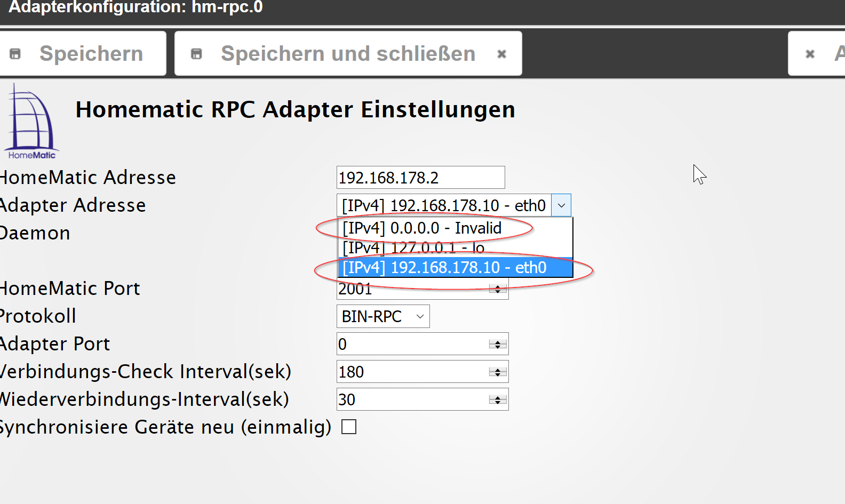Image resolution: width=845 pixels, height=504 pixels.
Task: Click the x icon on the cut-off right button
Action: [x=810, y=54]
